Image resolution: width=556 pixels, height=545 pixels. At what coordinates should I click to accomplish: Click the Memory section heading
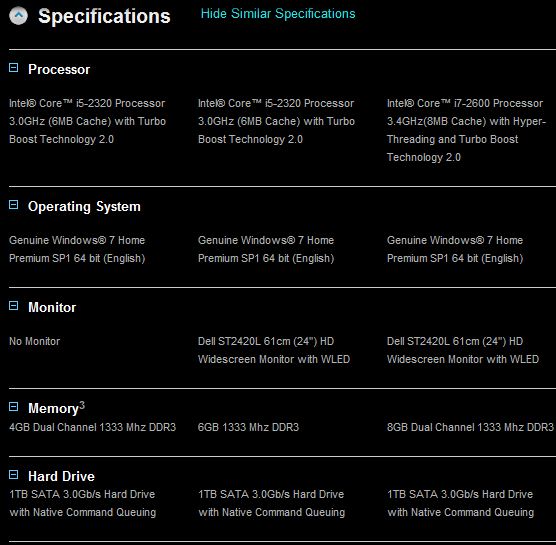tap(53, 408)
